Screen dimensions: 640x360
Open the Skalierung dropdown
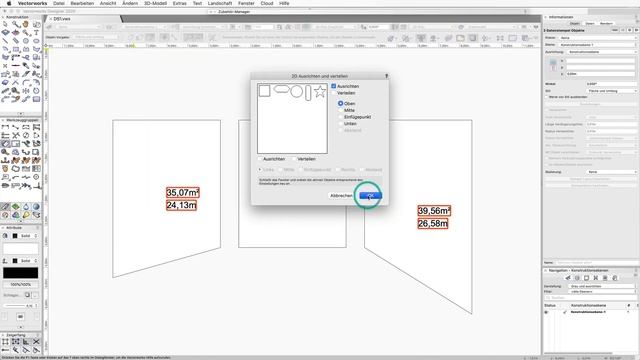click(611, 172)
